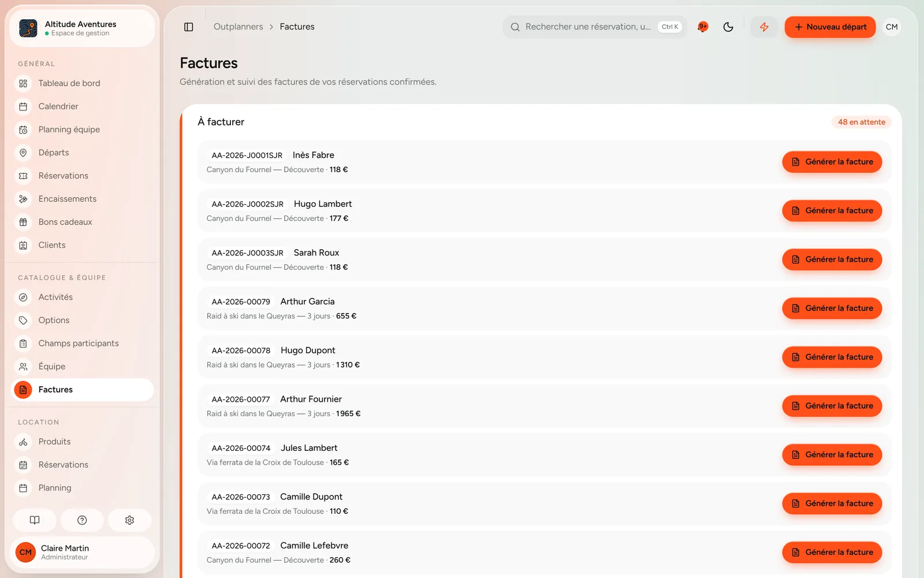Open Produits under Location
The width and height of the screenshot is (924, 578).
(x=83, y=442)
